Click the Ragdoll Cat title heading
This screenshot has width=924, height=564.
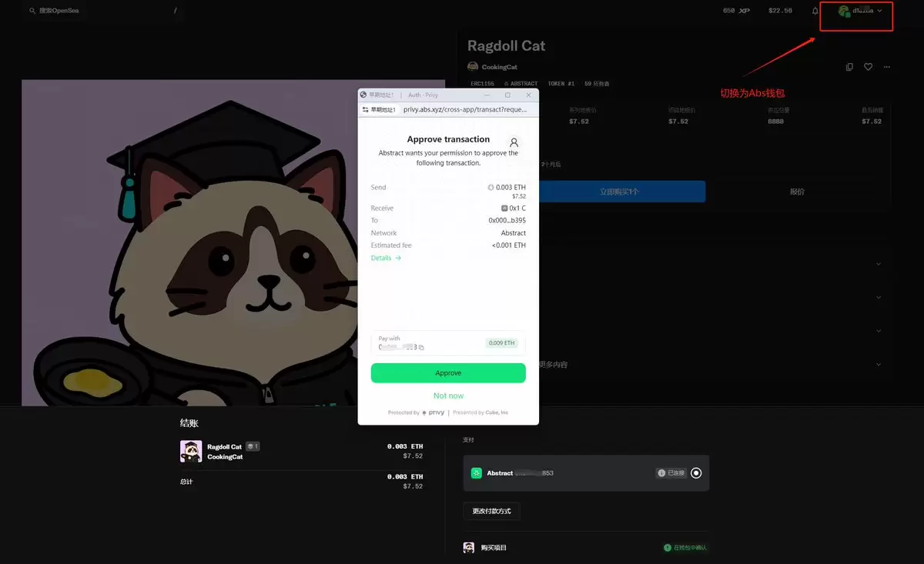point(506,45)
